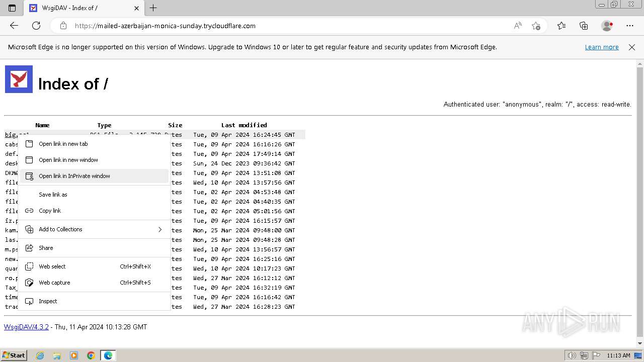This screenshot has width=644, height=362.
Task: Choose Open link in new tab
Action: 94,144
